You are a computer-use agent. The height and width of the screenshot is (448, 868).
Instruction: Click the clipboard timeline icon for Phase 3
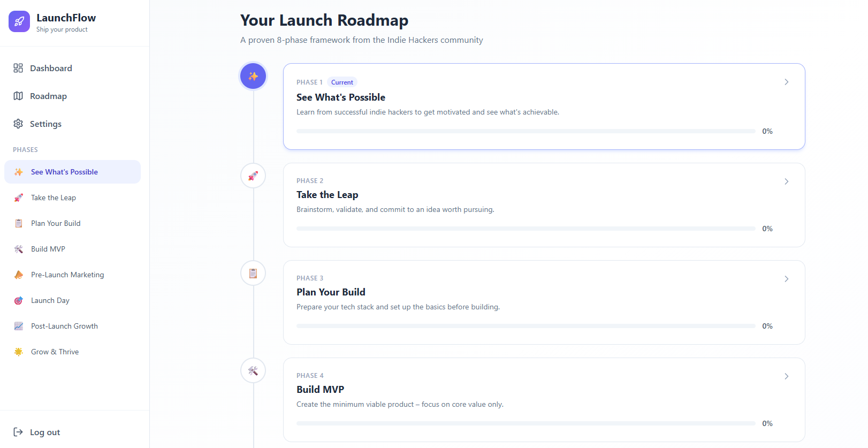[x=253, y=273]
